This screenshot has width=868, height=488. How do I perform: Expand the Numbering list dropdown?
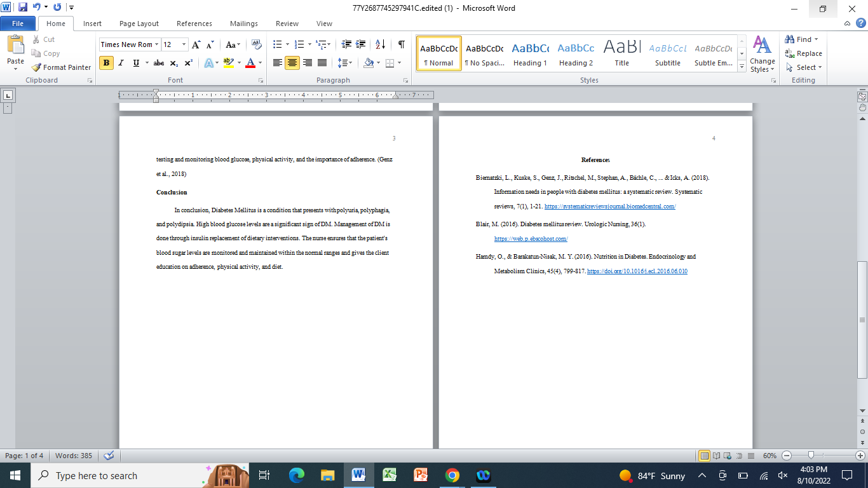[309, 44]
